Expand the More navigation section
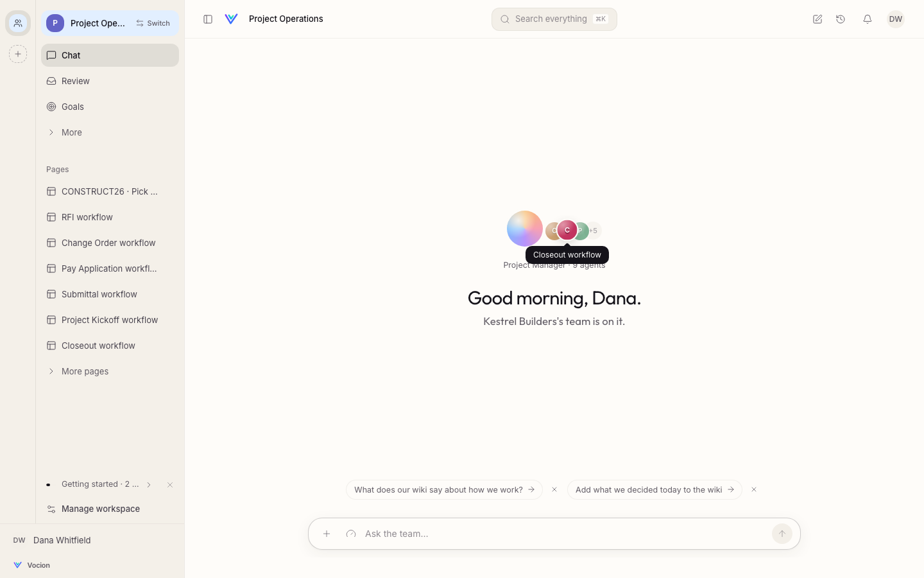Viewport: 924px width, 578px height. 110,132
